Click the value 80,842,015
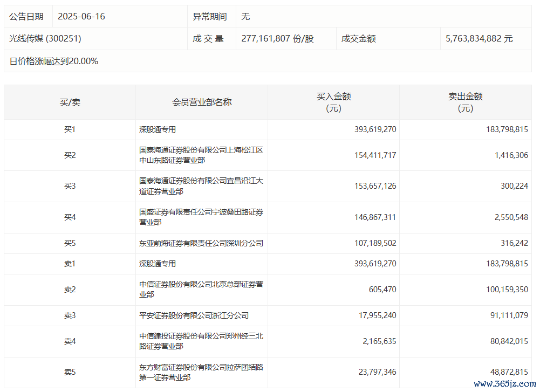Image resolution: width=540 pixels, height=392 pixels. [509, 341]
